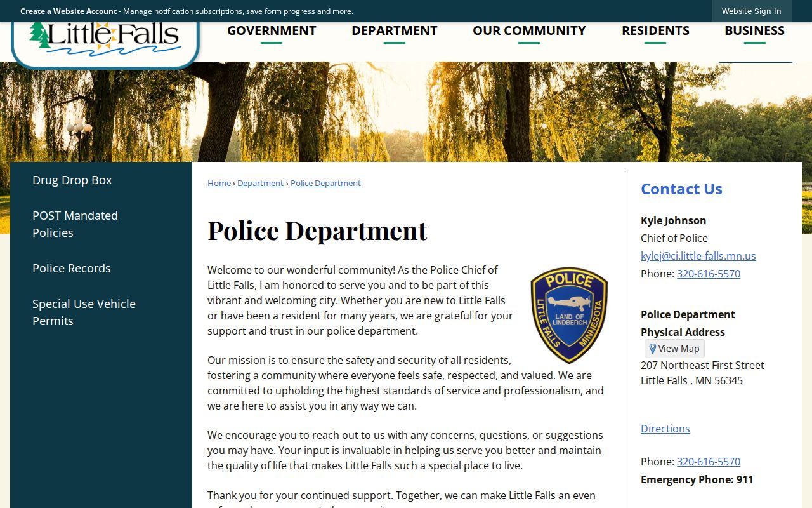The width and height of the screenshot is (812, 508).
Task: Open the Residents menu
Action: (x=655, y=30)
